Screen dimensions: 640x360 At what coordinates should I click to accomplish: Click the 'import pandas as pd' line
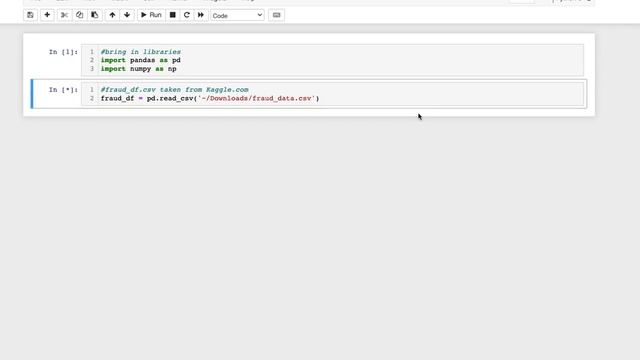[x=141, y=60]
